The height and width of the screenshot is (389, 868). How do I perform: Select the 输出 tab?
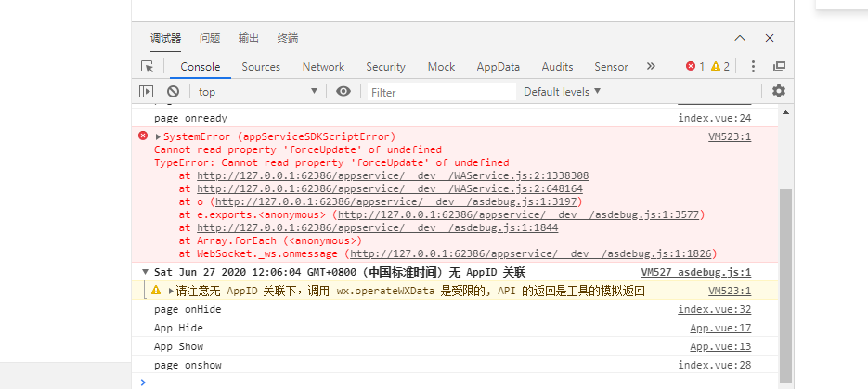point(249,38)
